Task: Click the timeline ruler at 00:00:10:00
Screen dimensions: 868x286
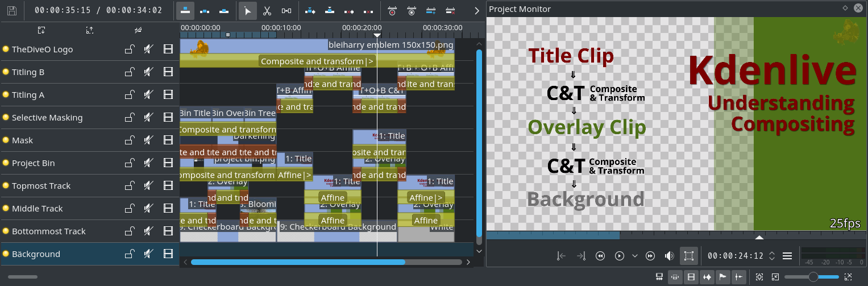Action: (x=283, y=27)
